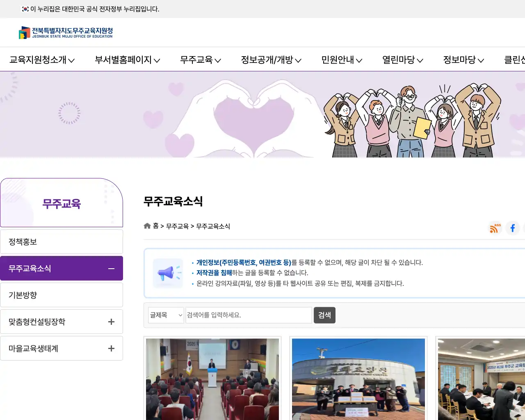Share page via the Facebook icon

pyautogui.click(x=512, y=228)
